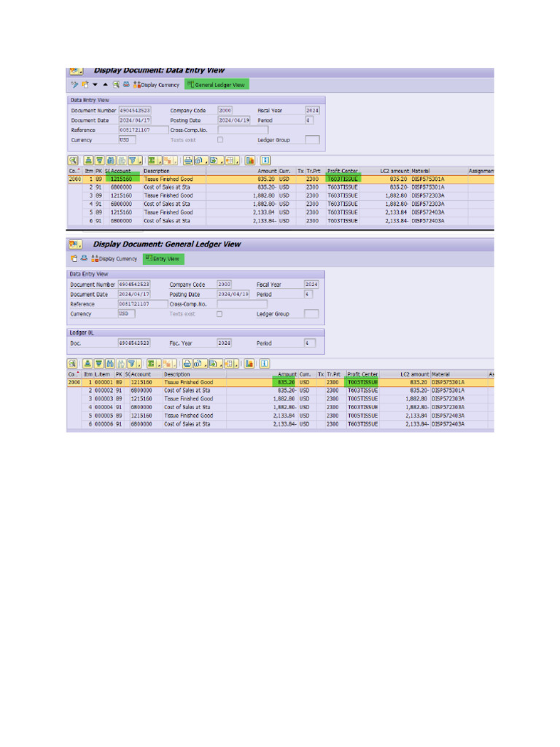560x747 pixels.
Task: Click Details magnifier icon in Data Entry View grid toolbar
Action: click(x=72, y=160)
